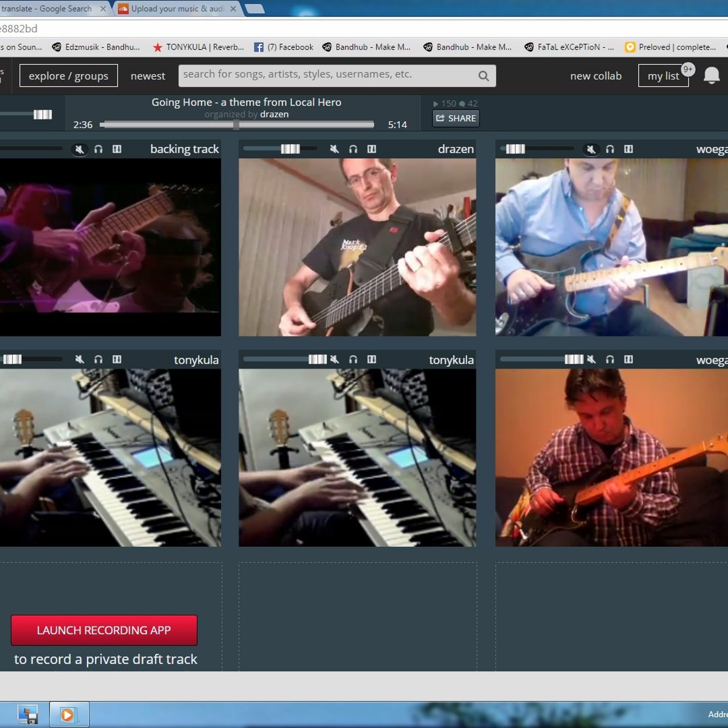The height and width of the screenshot is (728, 728).
Task: Open the Preloved | complete... bookmark
Action: [x=670, y=47]
